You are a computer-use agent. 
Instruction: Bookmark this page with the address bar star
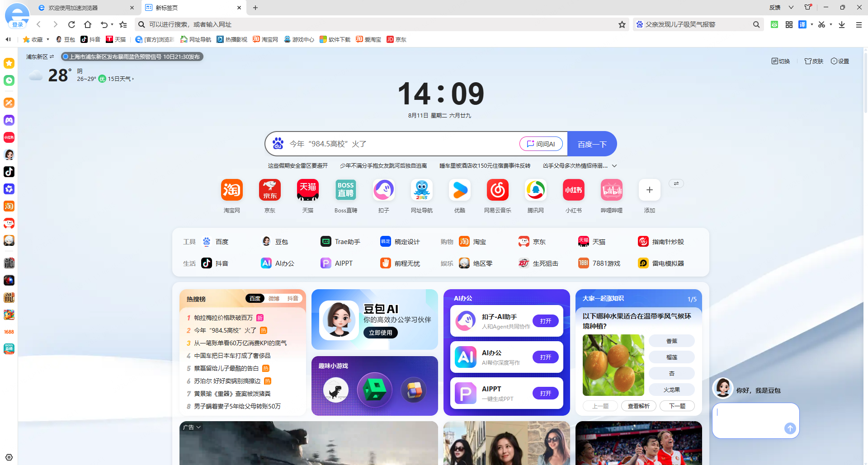point(622,24)
